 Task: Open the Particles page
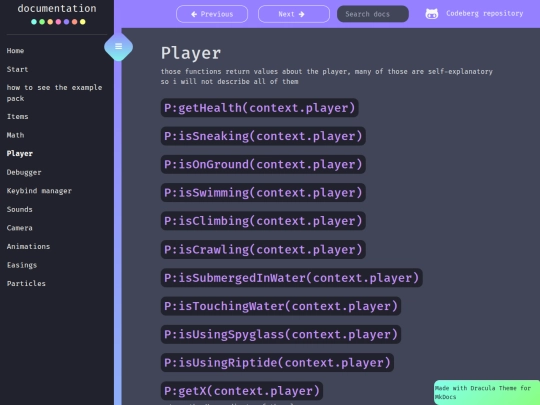coord(26,283)
